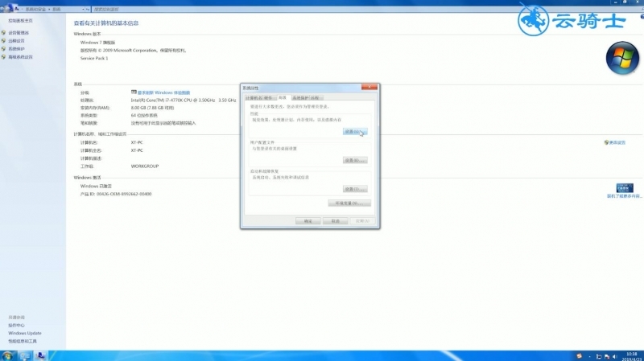
Task: Click shield icon beside sidebar 系统保护
Action: [x=3, y=49]
